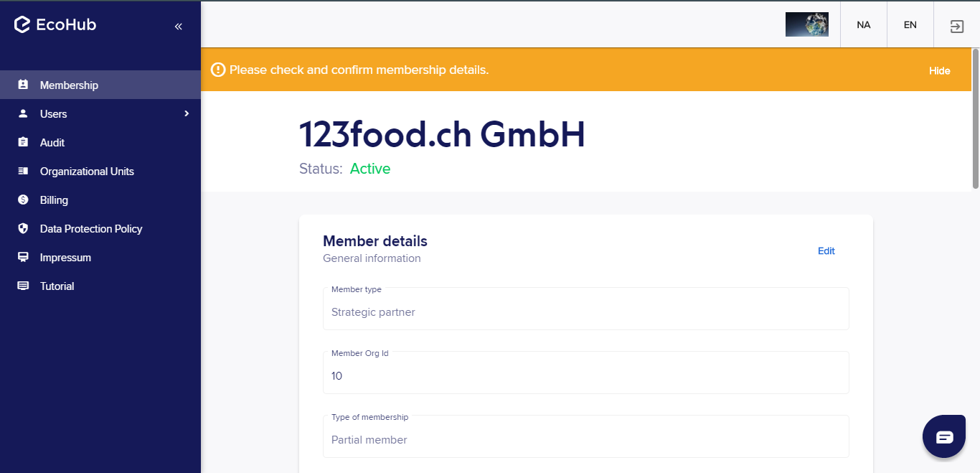This screenshot has width=980, height=473.
Task: Click the Tutorial icon in sidebar
Action: click(23, 286)
